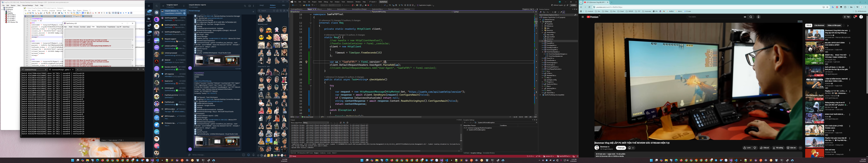This screenshot has height=163, width=868.
Task: Reload the YouTube page
Action: 589,7
